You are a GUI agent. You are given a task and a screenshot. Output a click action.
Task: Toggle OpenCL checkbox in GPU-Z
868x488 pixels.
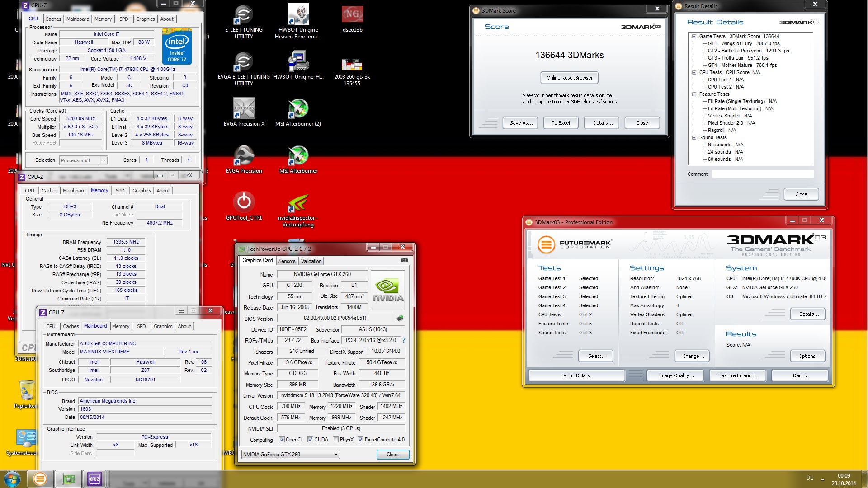[282, 440]
